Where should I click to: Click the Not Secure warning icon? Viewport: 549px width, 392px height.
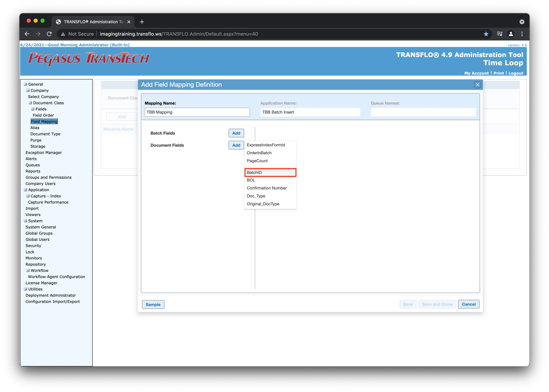tap(63, 34)
